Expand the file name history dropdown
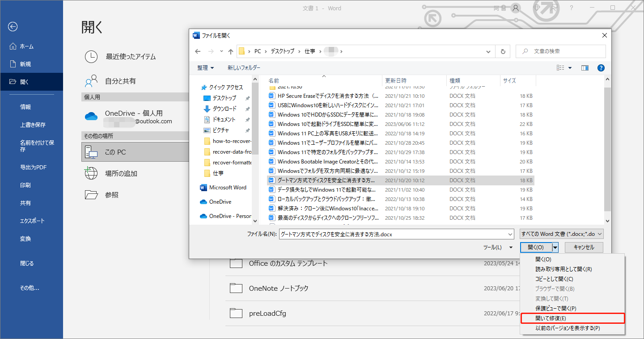The width and height of the screenshot is (644, 339). [x=510, y=234]
